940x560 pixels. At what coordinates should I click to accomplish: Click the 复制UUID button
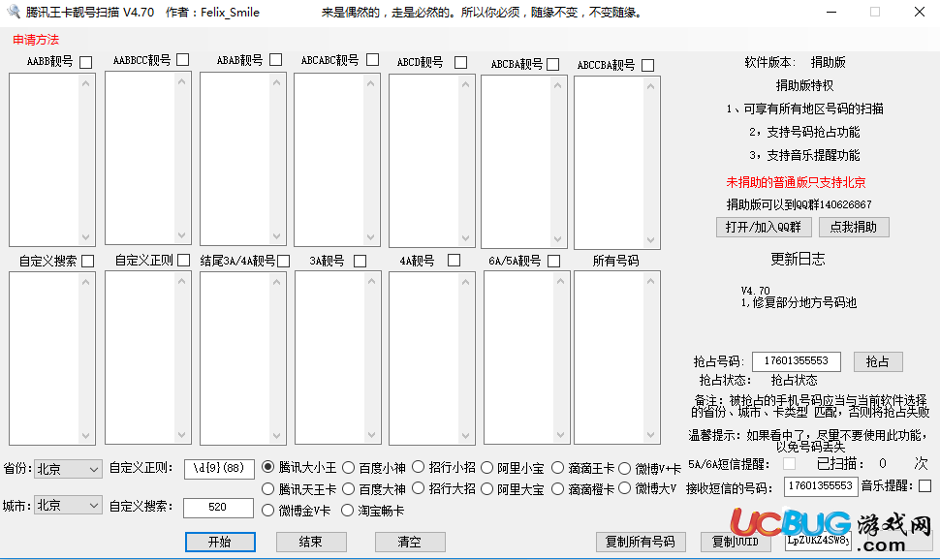point(735,542)
